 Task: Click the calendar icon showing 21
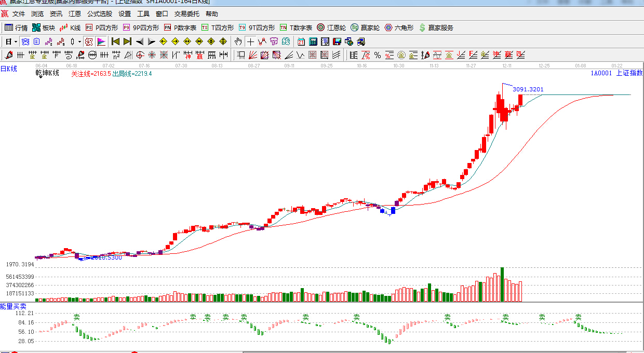[301, 42]
